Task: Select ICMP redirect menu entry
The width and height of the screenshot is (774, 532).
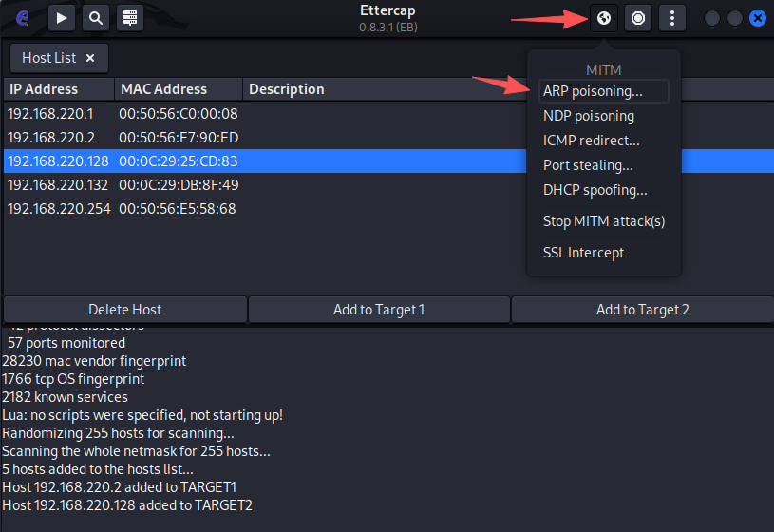Action: point(604,141)
